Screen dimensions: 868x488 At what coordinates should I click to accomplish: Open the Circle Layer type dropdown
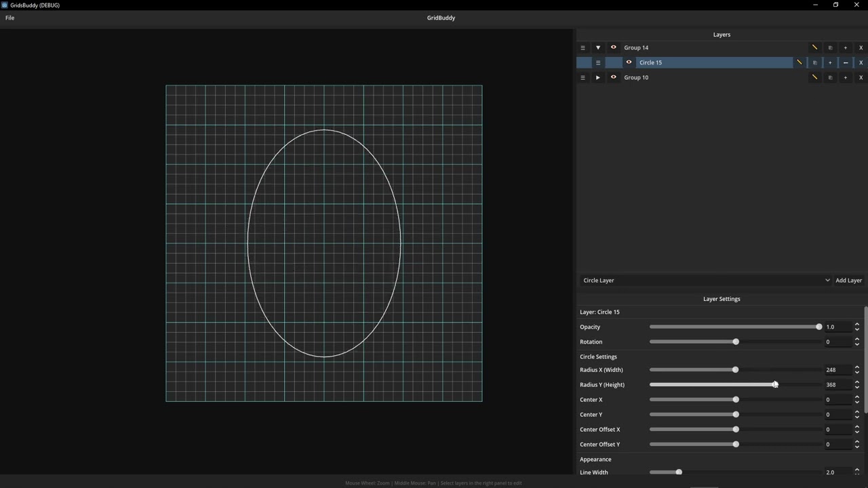pyautogui.click(x=705, y=280)
